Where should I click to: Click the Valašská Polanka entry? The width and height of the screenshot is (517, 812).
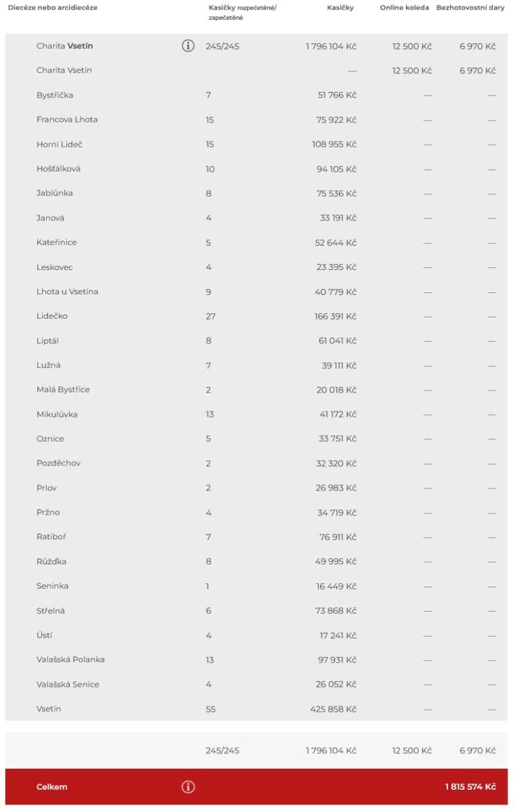tap(70, 659)
